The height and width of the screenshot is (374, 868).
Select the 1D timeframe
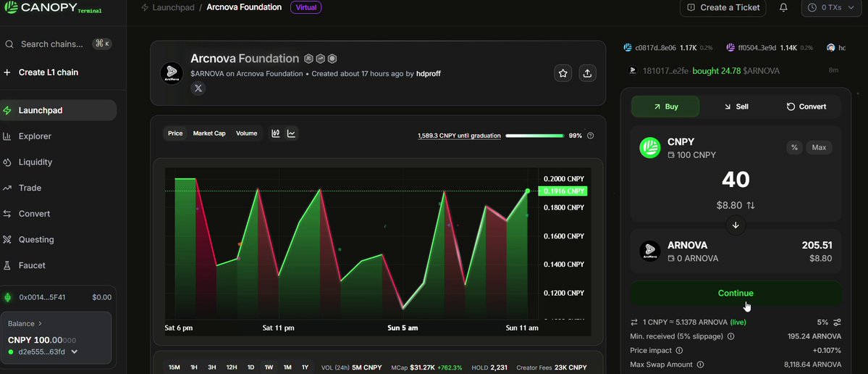(250, 367)
